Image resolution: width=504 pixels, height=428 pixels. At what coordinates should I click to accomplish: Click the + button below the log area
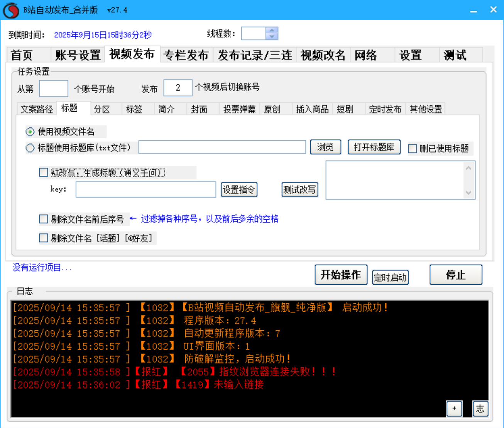(x=454, y=408)
